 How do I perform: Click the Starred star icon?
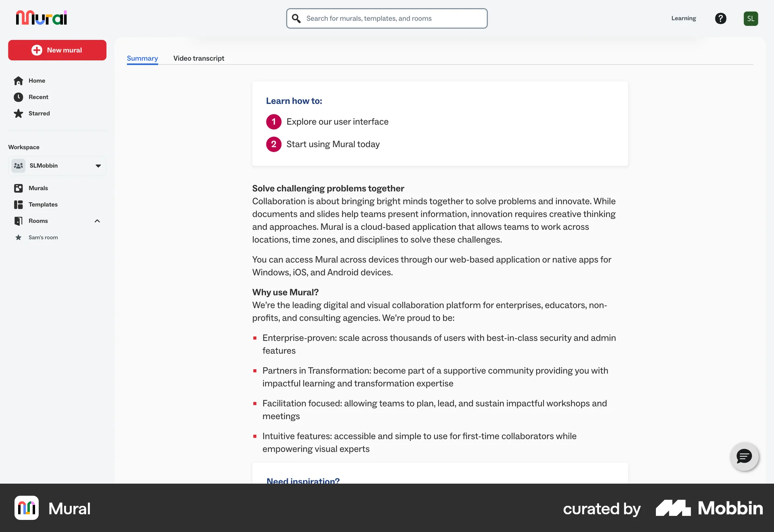pyautogui.click(x=18, y=114)
